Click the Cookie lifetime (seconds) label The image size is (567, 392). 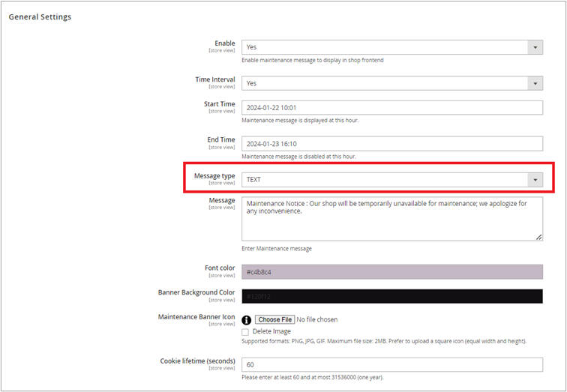[197, 361]
